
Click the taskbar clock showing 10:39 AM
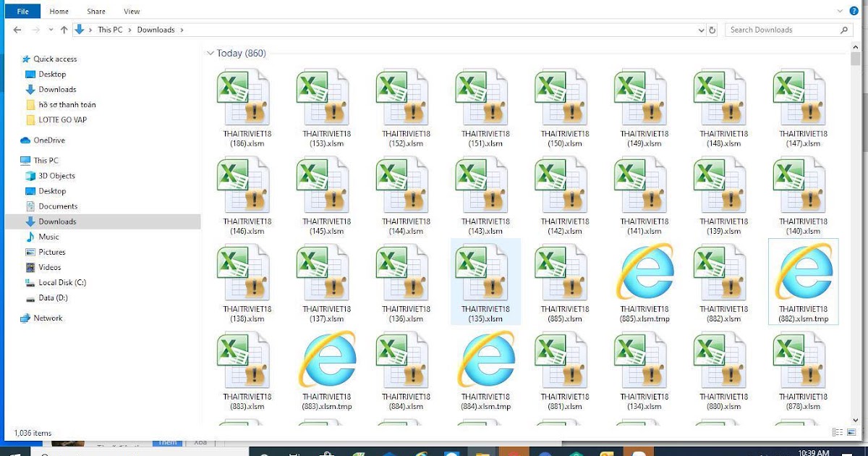click(815, 452)
